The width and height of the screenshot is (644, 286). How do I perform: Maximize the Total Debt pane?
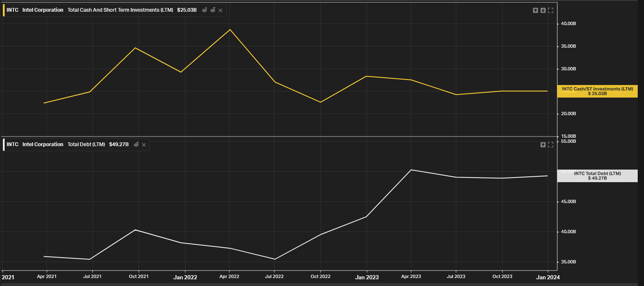[551, 144]
